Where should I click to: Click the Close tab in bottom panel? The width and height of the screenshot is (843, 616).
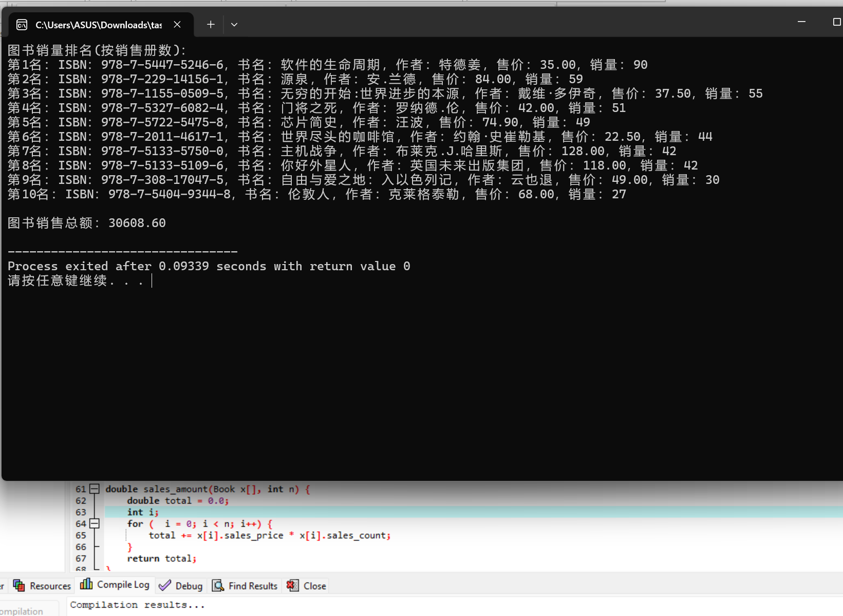point(307,586)
